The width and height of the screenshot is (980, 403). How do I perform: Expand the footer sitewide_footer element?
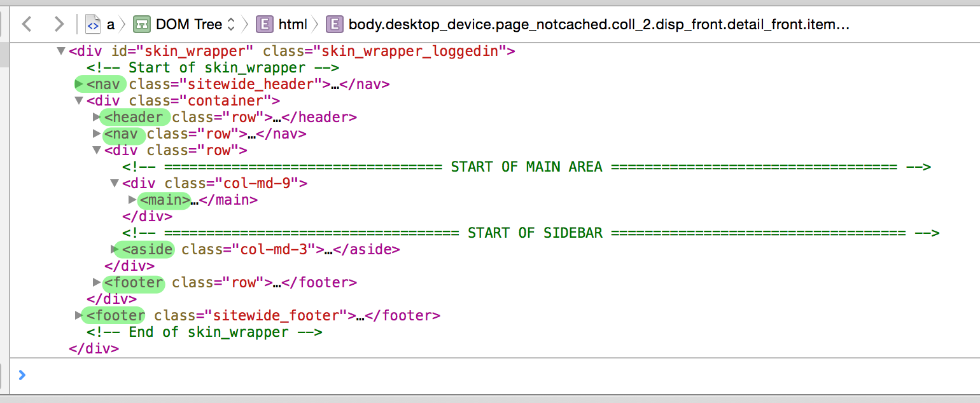(79, 315)
